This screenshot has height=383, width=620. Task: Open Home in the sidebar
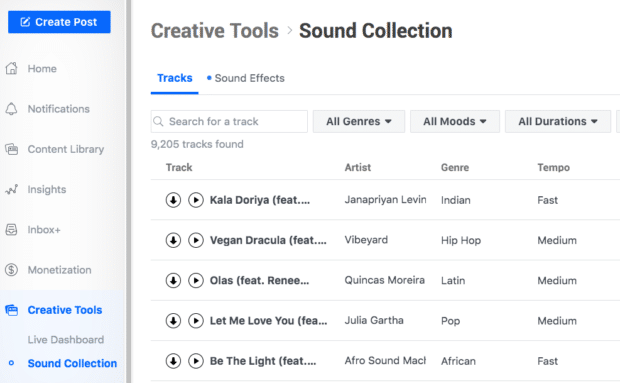pyautogui.click(x=42, y=69)
